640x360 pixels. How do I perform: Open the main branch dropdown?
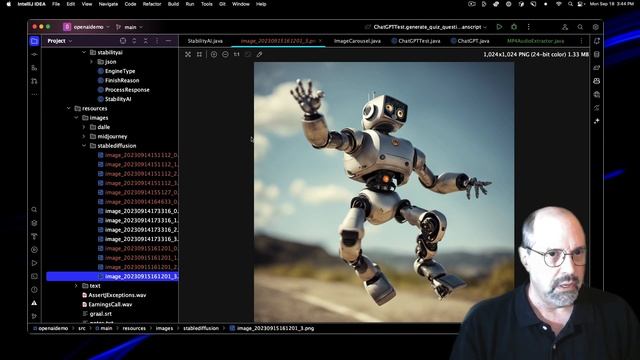coord(129,27)
